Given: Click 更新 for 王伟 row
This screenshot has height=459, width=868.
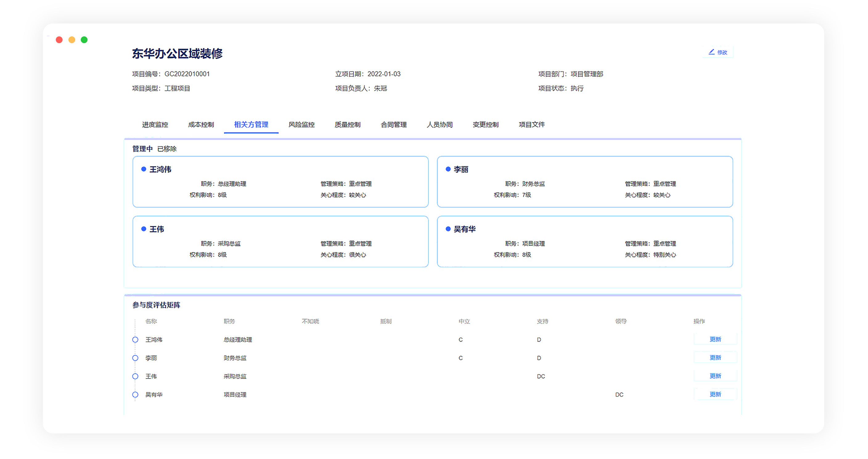Looking at the screenshot, I should (715, 376).
